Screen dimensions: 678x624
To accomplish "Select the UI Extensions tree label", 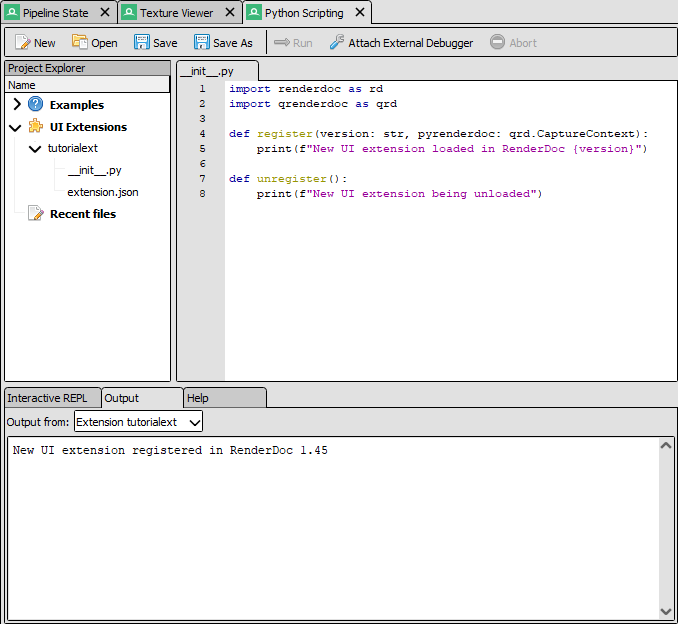I will tap(88, 127).
